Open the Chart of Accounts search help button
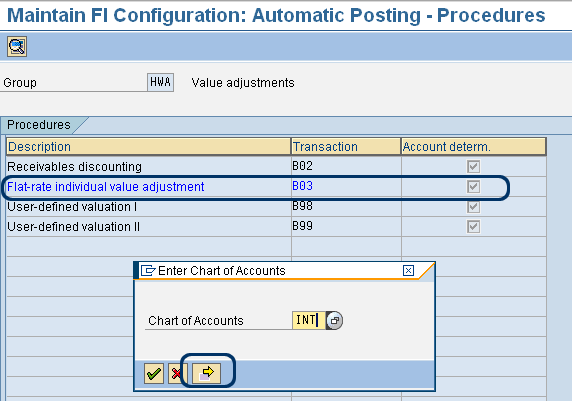Image resolution: width=572 pixels, height=401 pixels. click(334, 320)
